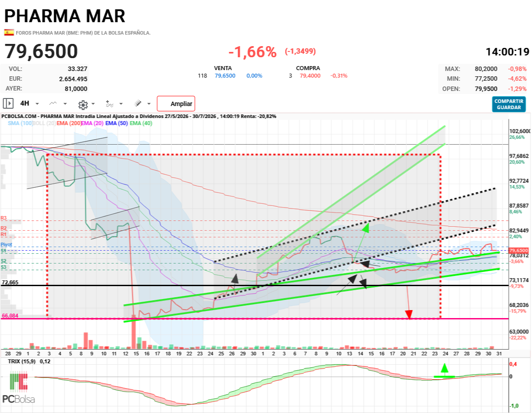Click the line chart type icon

point(53,103)
